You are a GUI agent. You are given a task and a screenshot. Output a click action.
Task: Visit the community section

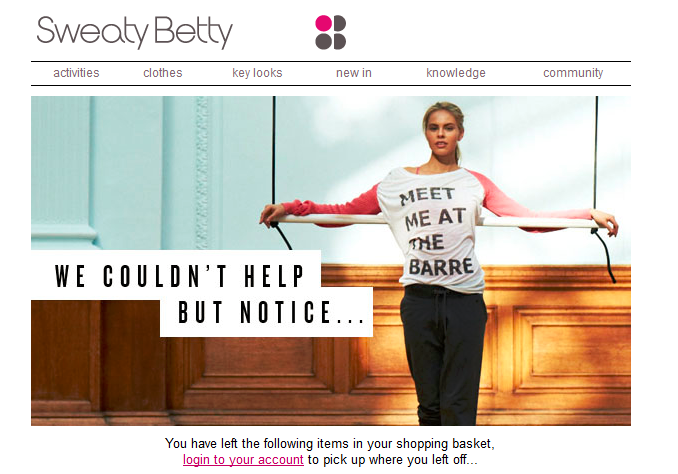573,73
